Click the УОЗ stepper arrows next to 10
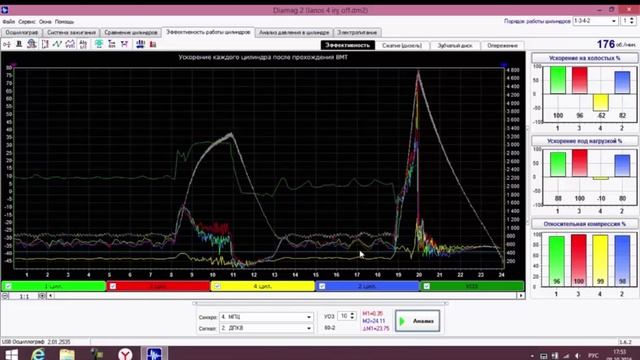The image size is (640, 360). 352,316
